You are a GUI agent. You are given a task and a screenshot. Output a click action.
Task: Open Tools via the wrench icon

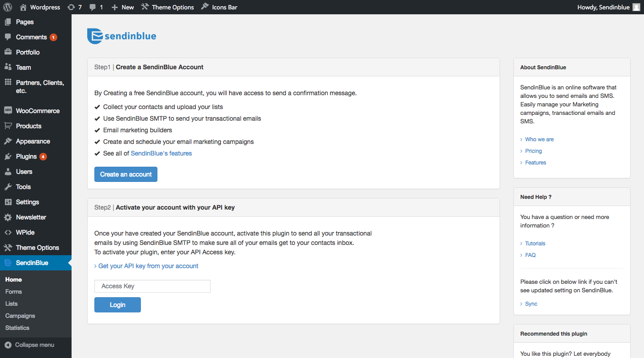(8, 187)
